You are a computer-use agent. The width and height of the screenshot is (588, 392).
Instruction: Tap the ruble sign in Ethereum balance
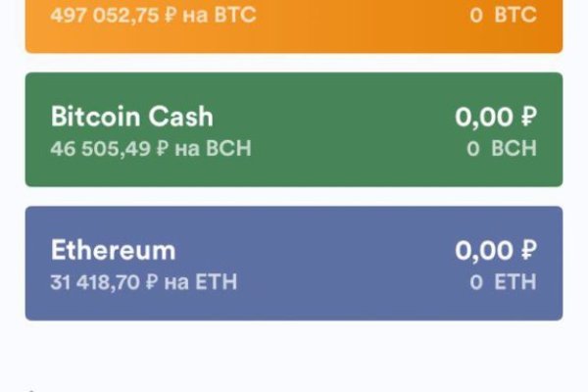528,251
